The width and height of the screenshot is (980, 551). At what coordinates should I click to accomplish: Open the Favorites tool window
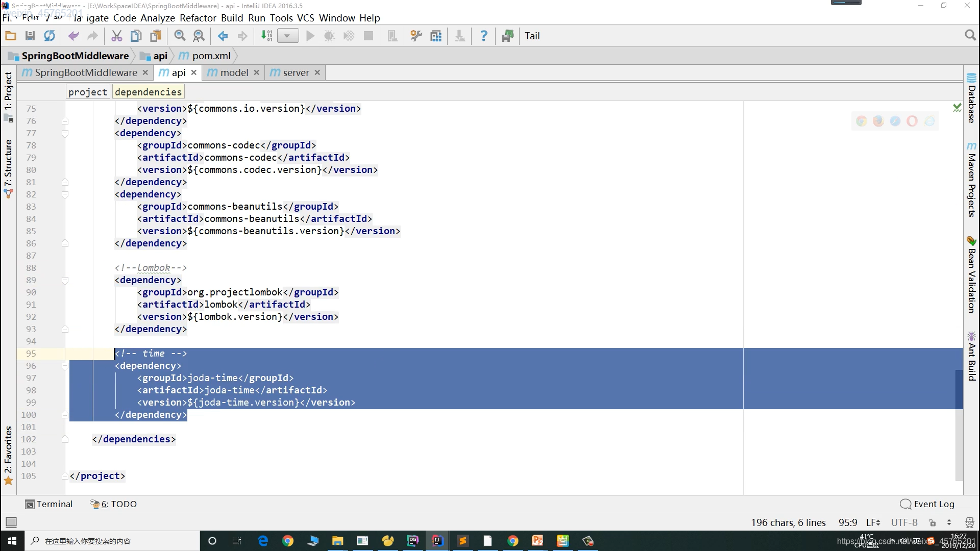(x=8, y=455)
